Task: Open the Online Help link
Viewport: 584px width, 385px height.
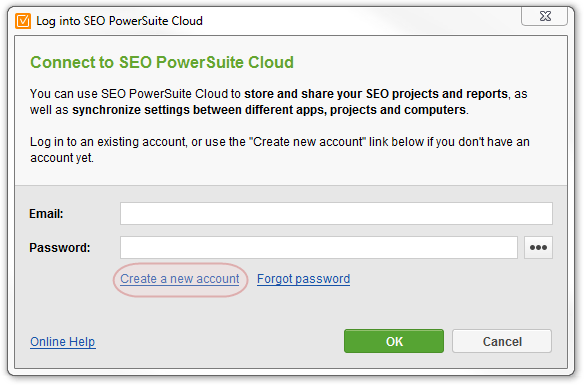Action: click(x=63, y=341)
